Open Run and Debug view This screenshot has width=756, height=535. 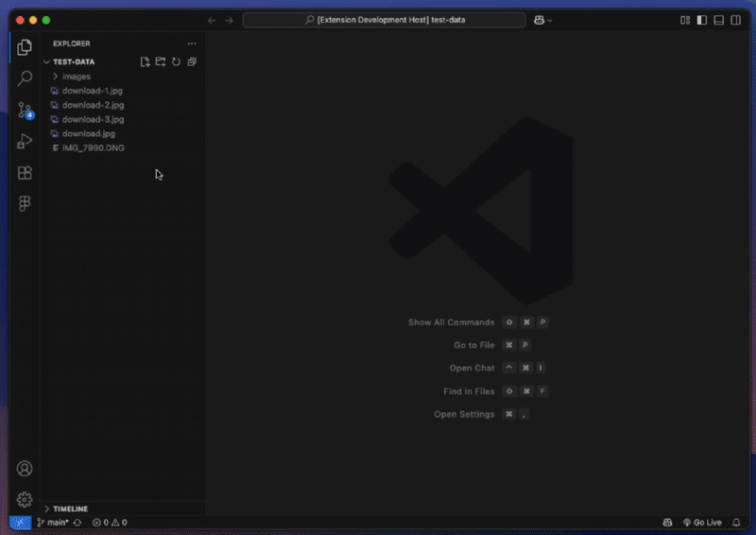[x=25, y=142]
